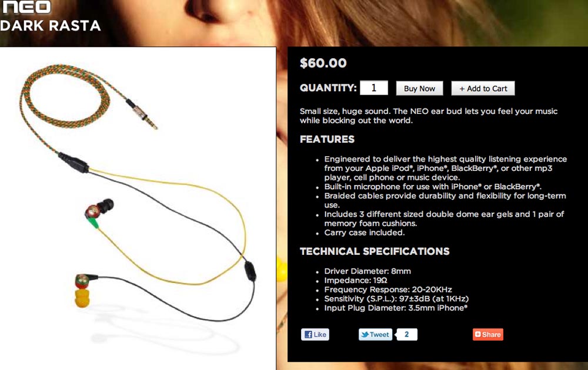Click the Twitter bird icon
This screenshot has width=588, height=370.
point(365,334)
